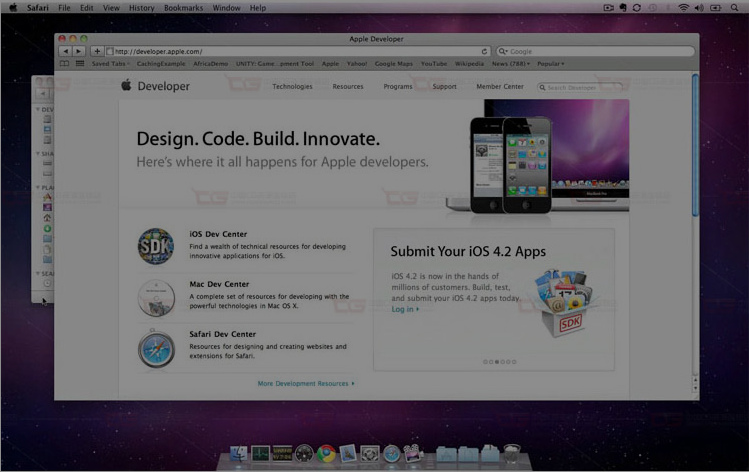Click the Search Developer field
The width and height of the screenshot is (749, 472).
click(579, 87)
